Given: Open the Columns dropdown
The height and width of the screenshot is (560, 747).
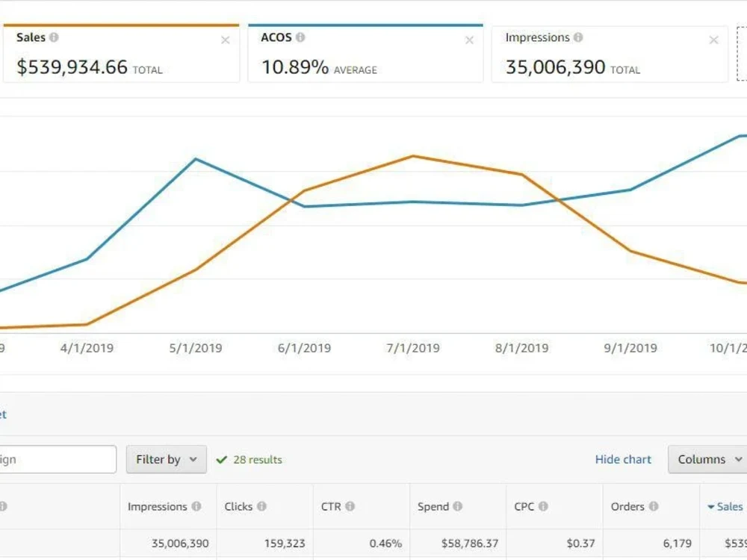Looking at the screenshot, I should [707, 459].
